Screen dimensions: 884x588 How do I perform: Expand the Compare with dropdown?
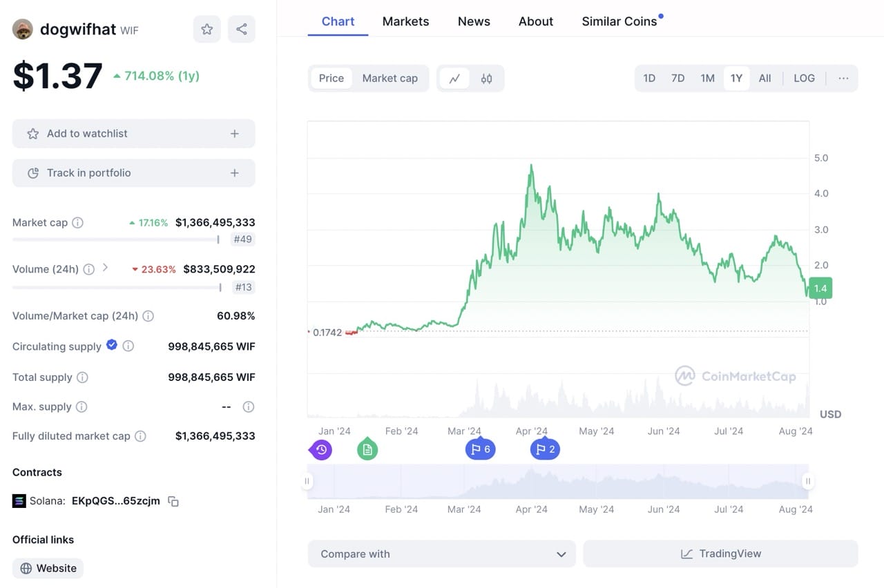[441, 553]
